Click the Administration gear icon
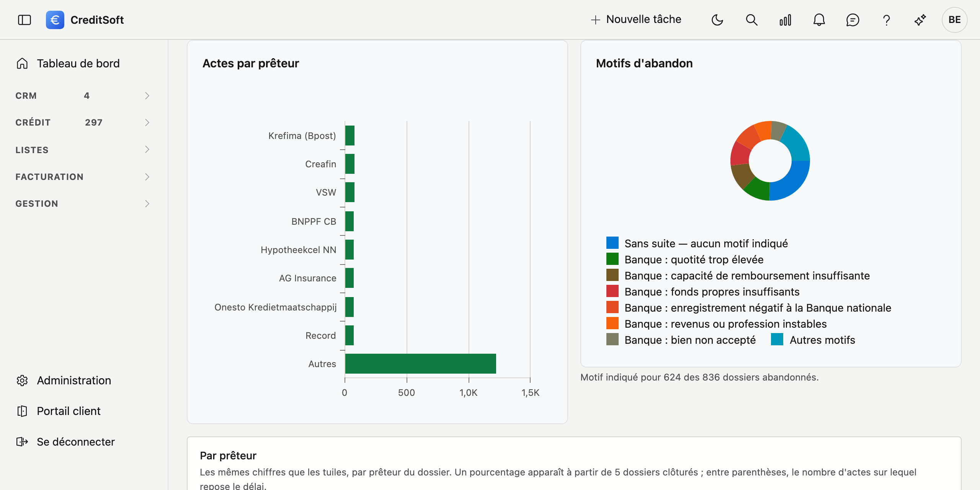 22,381
